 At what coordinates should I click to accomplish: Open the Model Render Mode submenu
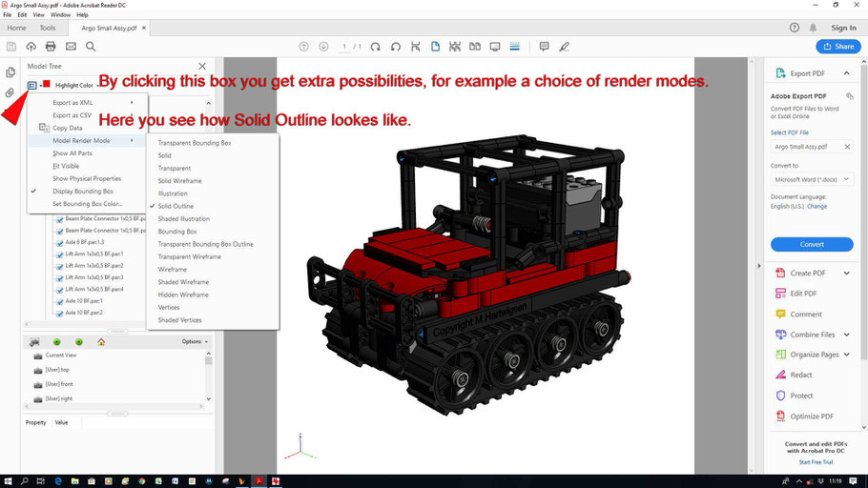pos(88,141)
